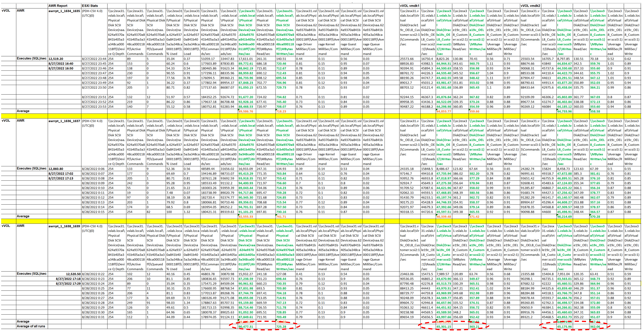The width and height of the screenshot is (644, 332).
Task: Select the circled 45,301.15 average cell
Action: click(x=444, y=327)
